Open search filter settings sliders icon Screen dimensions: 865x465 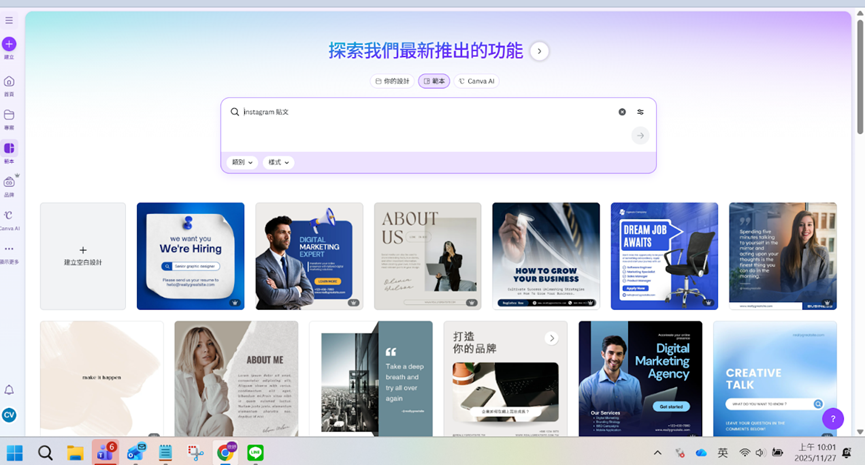coord(640,112)
